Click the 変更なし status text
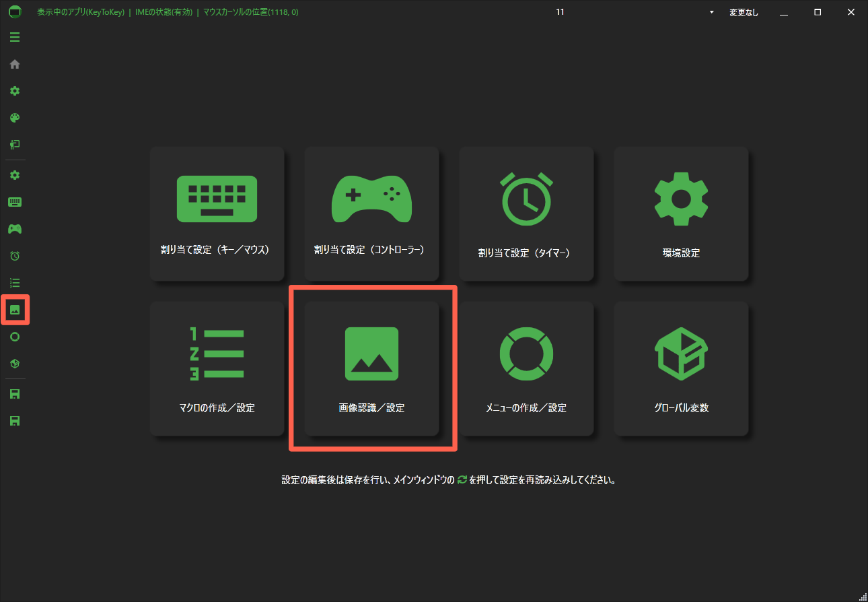The image size is (868, 602). tap(744, 13)
